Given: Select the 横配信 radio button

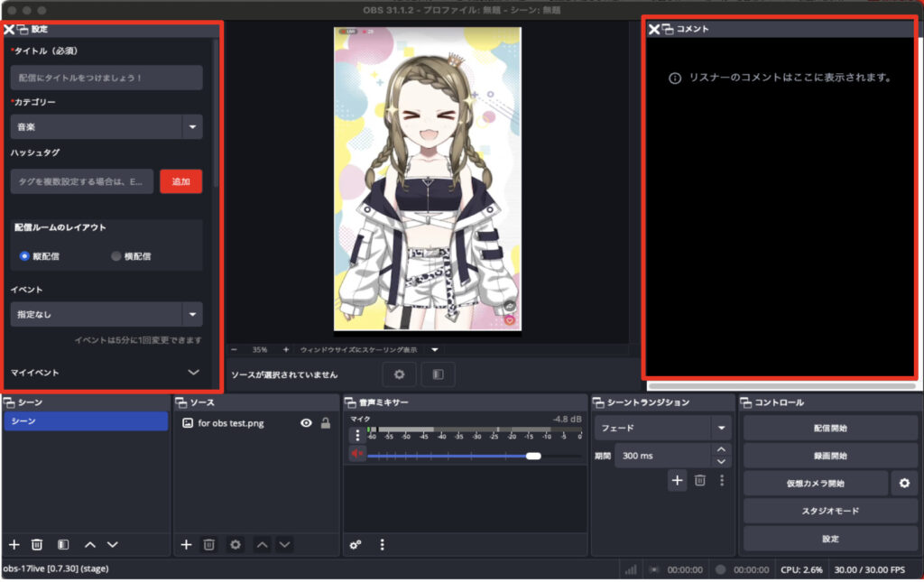Looking at the screenshot, I should [115, 256].
